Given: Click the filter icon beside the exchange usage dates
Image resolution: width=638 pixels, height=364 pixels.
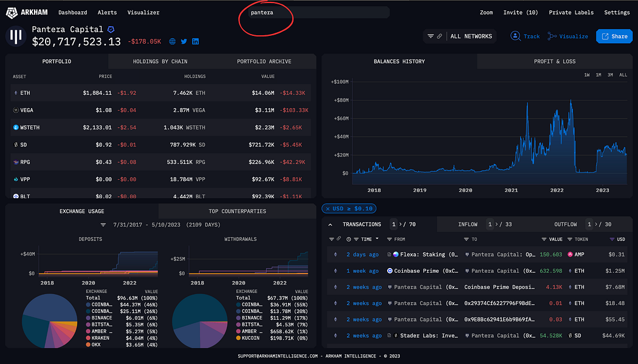Looking at the screenshot, I should coord(103,224).
